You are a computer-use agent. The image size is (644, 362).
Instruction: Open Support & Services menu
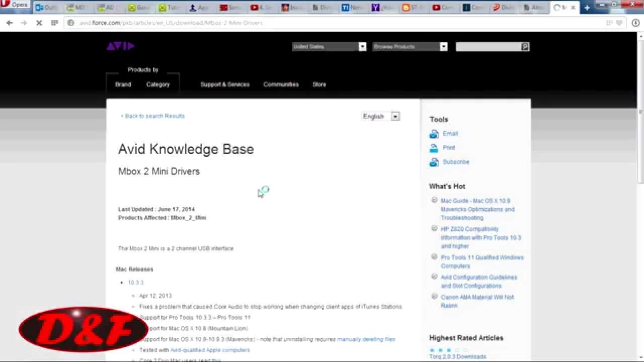coord(225,84)
